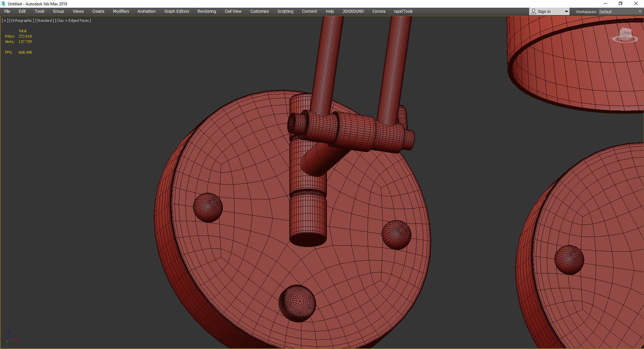The image size is (644, 349).
Task: Open the rapidTools menu
Action: coord(403,11)
